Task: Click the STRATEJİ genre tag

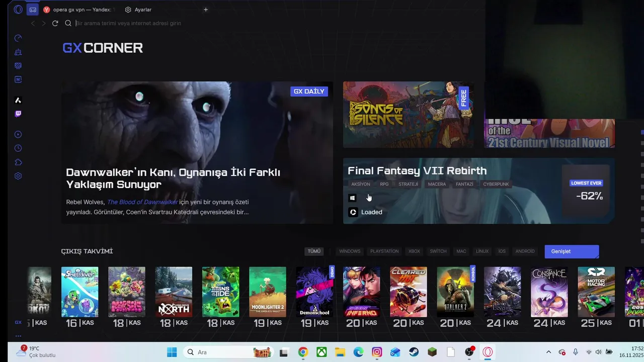Action: click(x=408, y=184)
